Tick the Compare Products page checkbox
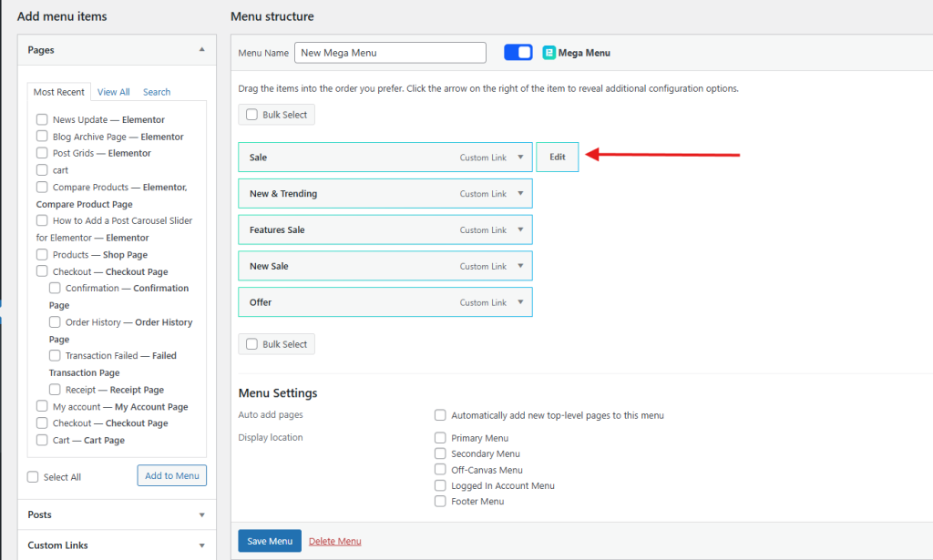Screen dimensions: 933x560 tap(42, 187)
